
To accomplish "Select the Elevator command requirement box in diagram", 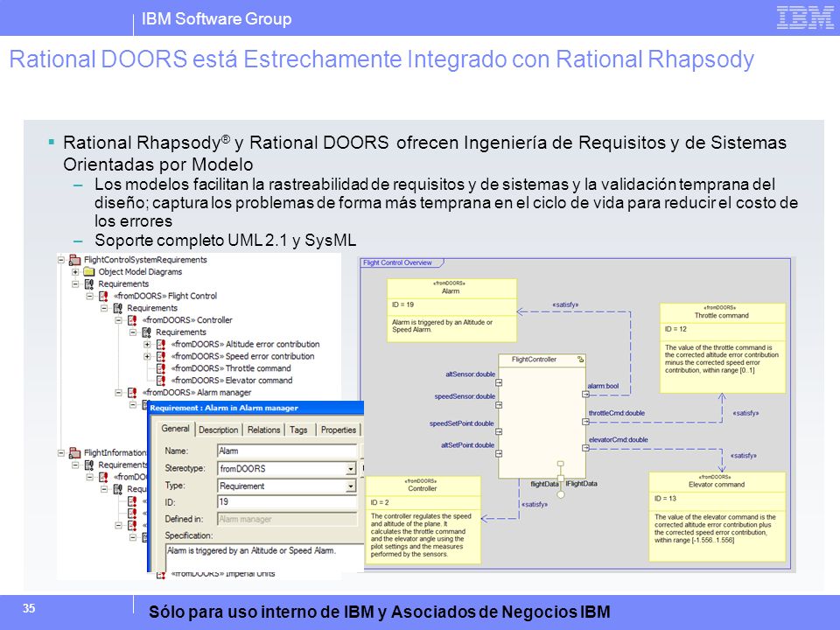I will [717, 516].
